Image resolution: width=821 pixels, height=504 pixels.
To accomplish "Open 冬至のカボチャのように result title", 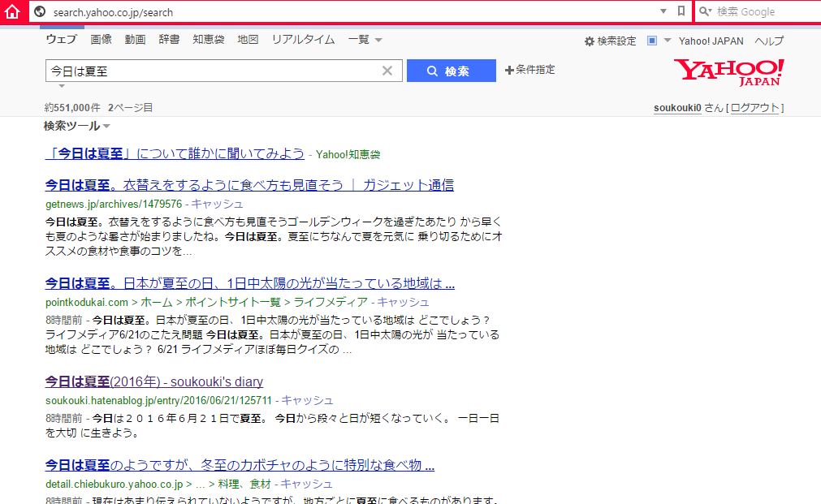I will pos(240,465).
